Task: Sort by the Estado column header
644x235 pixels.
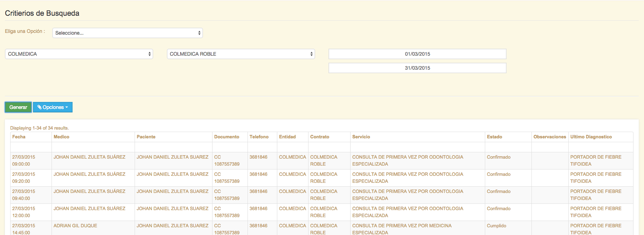Action: tap(494, 137)
